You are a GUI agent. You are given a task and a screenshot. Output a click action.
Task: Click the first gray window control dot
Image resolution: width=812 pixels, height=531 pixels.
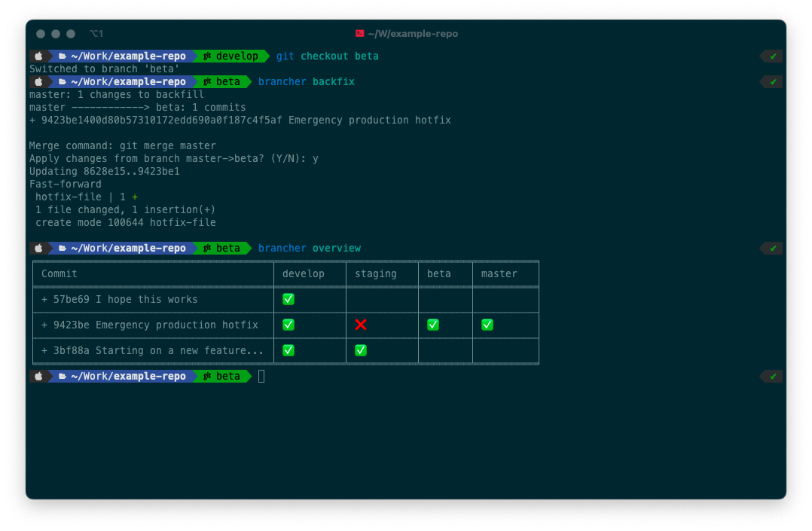[41, 34]
